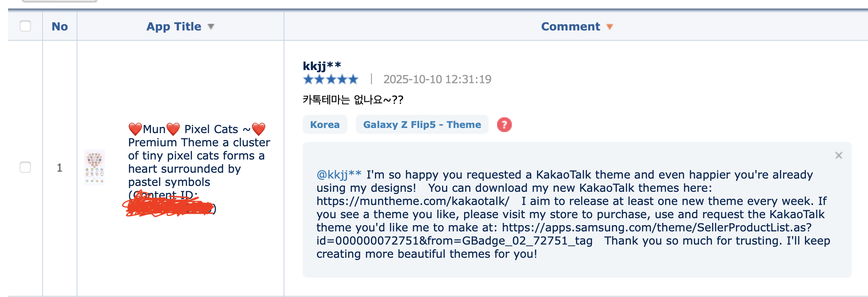Click the five-star rating icon
This screenshot has width=868, height=297.
[x=330, y=79]
